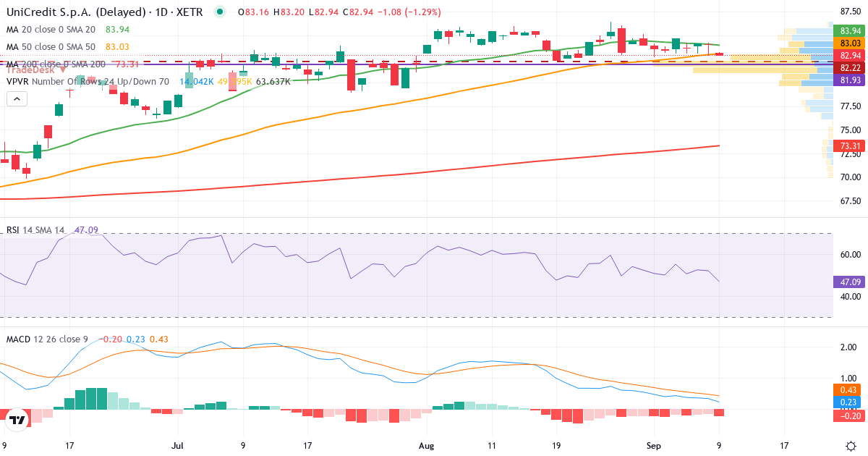The height and width of the screenshot is (456, 868).
Task: Click dark red 82.22 price tag
Action: [x=850, y=67]
